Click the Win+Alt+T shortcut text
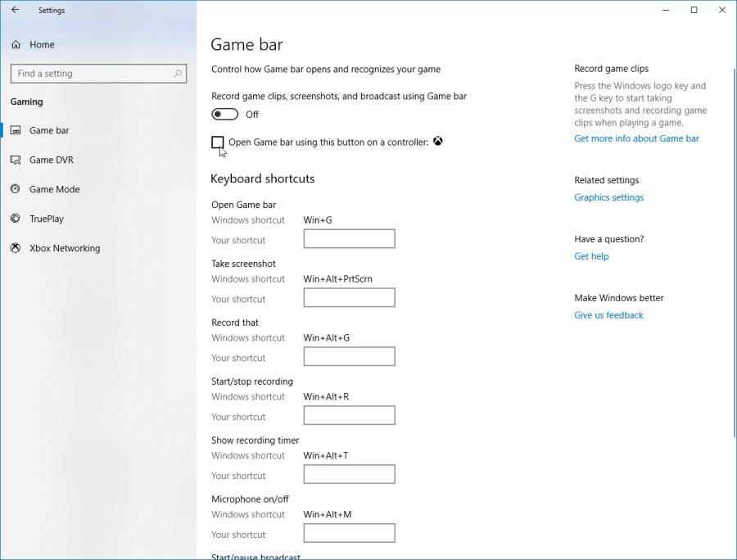 click(326, 455)
